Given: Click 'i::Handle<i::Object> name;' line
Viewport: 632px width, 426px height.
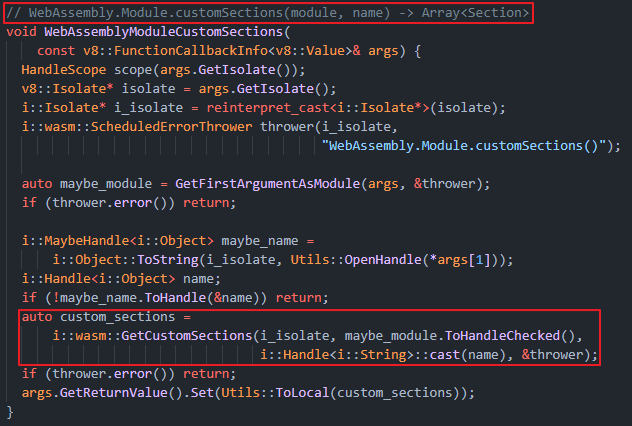Looking at the screenshot, I should (121, 278).
